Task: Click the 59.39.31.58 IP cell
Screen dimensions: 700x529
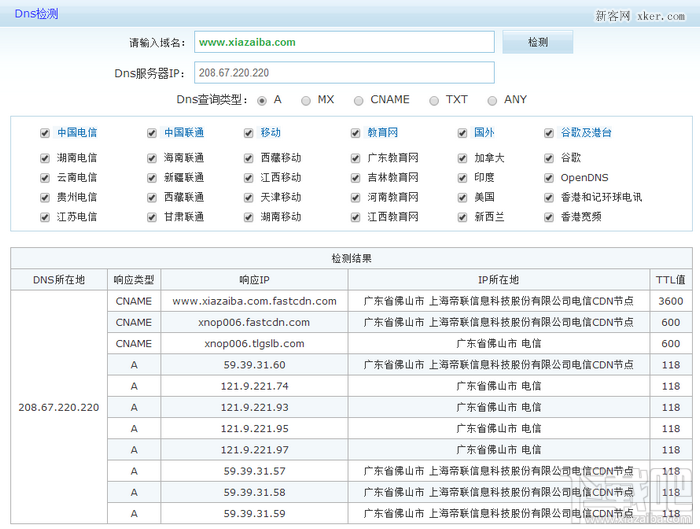Action: click(254, 492)
